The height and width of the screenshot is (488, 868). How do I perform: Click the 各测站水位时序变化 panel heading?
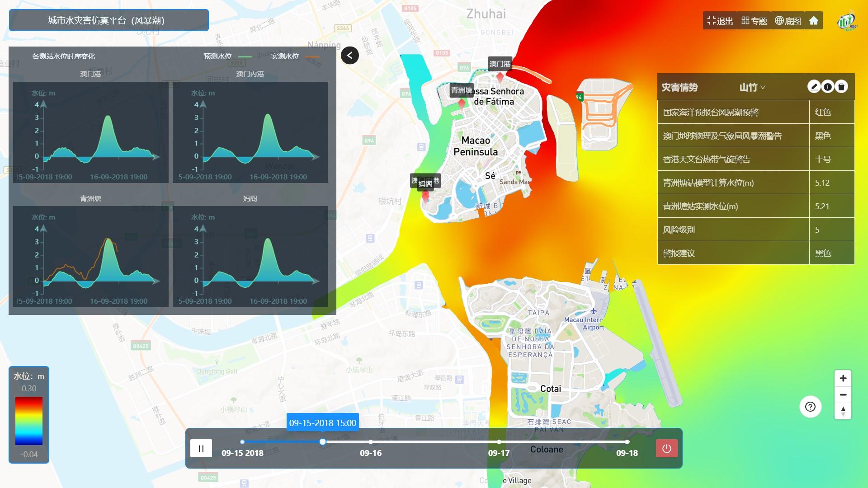point(64,56)
